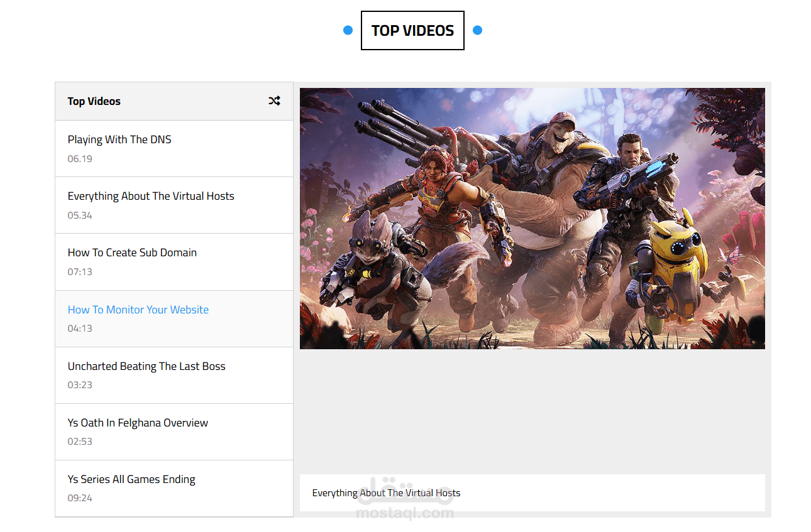
Task: Select highlighted How To Monitor Your Website
Action: [x=174, y=319]
